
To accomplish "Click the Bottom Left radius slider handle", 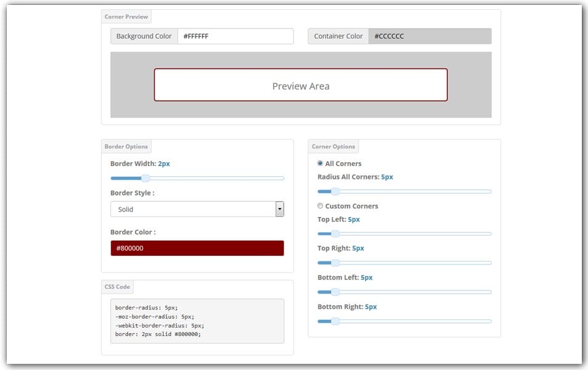I will (x=335, y=292).
